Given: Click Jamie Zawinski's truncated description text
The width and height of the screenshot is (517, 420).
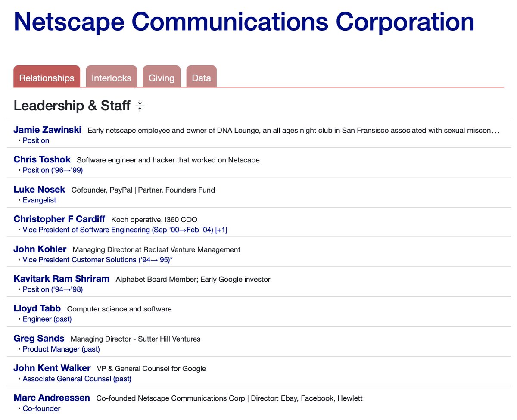Looking at the screenshot, I should click(293, 131).
